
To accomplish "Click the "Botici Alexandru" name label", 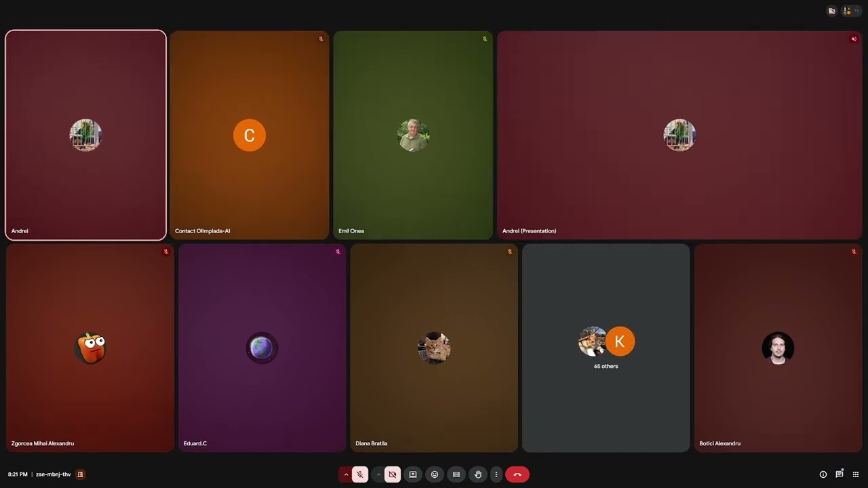I will [x=720, y=443].
